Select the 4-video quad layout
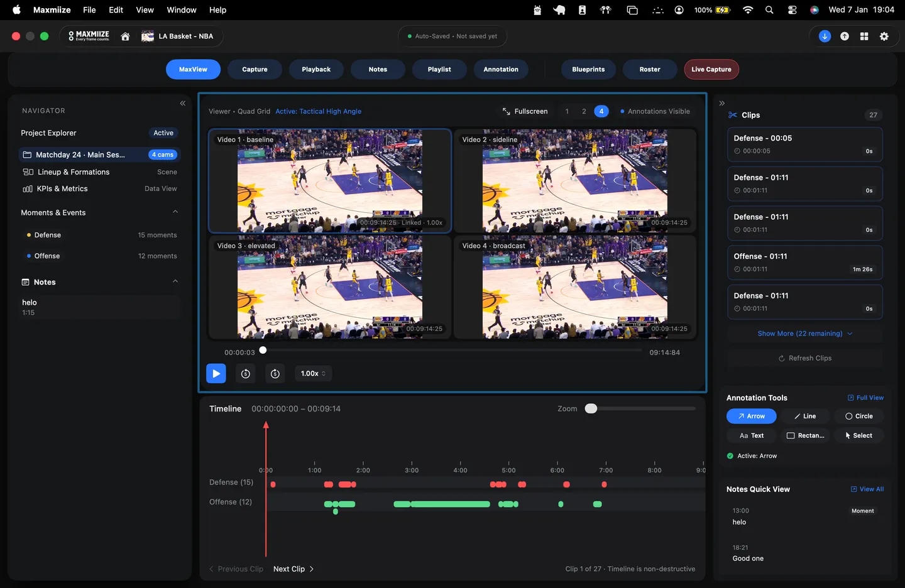Image resolution: width=905 pixels, height=588 pixels. tap(601, 112)
